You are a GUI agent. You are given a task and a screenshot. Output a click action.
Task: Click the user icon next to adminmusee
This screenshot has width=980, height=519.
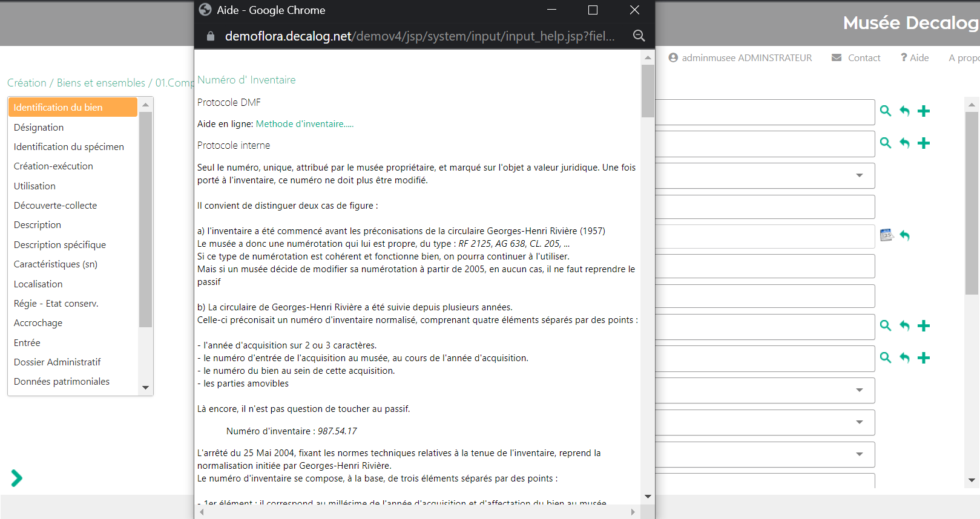[673, 57]
